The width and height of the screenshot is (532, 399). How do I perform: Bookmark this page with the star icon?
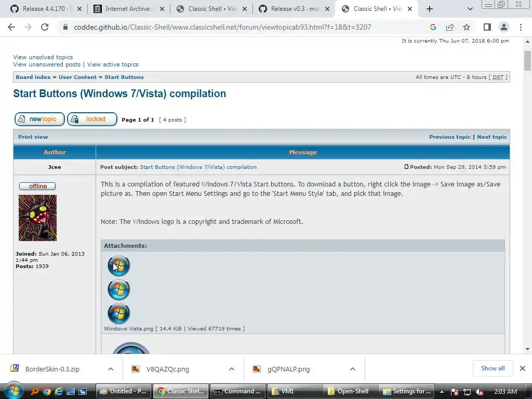click(x=467, y=27)
